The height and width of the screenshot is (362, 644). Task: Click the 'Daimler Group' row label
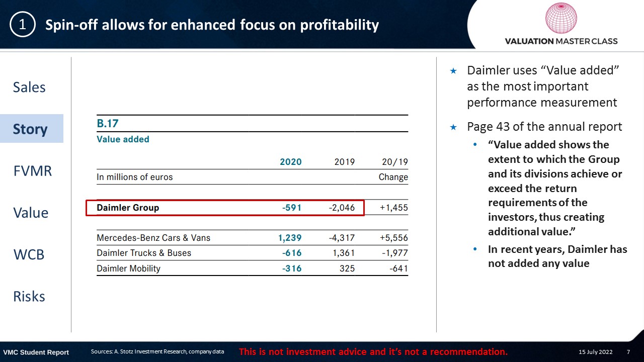coord(128,208)
